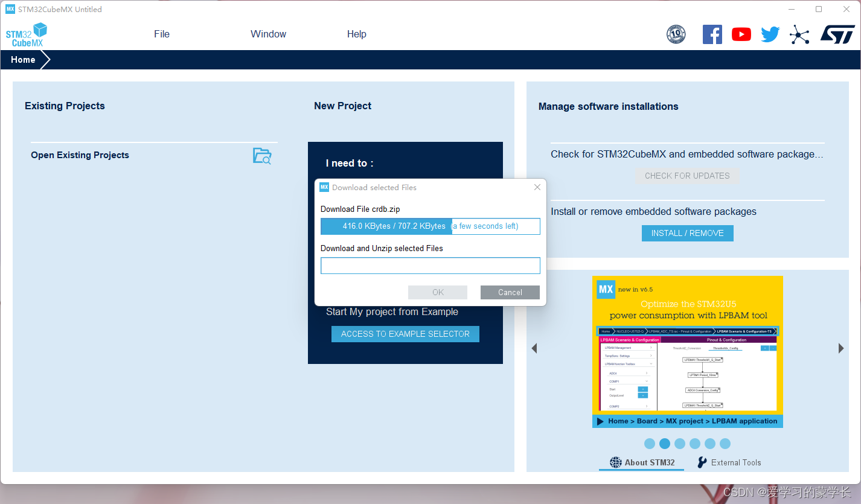
Task: Open the ST 10-year anniversary badge
Action: click(x=676, y=34)
